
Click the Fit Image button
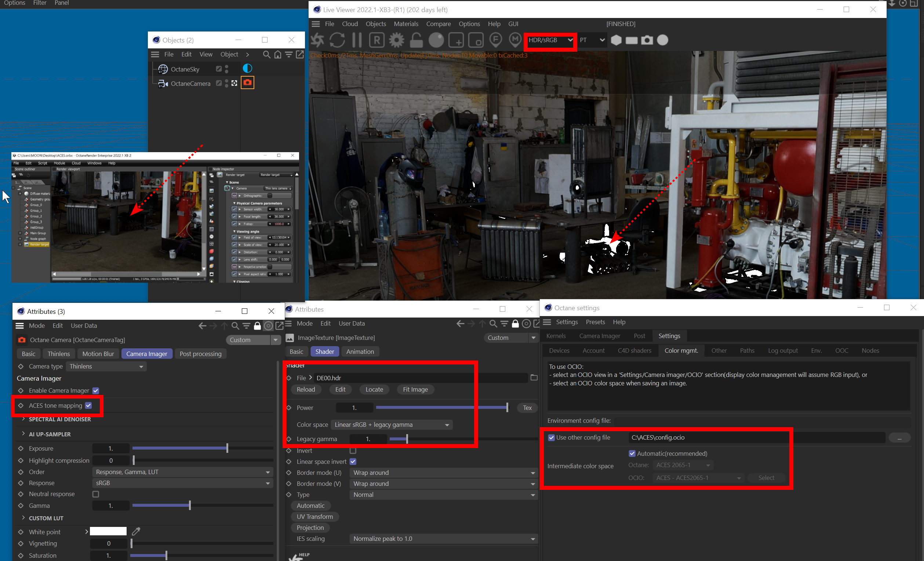point(415,389)
